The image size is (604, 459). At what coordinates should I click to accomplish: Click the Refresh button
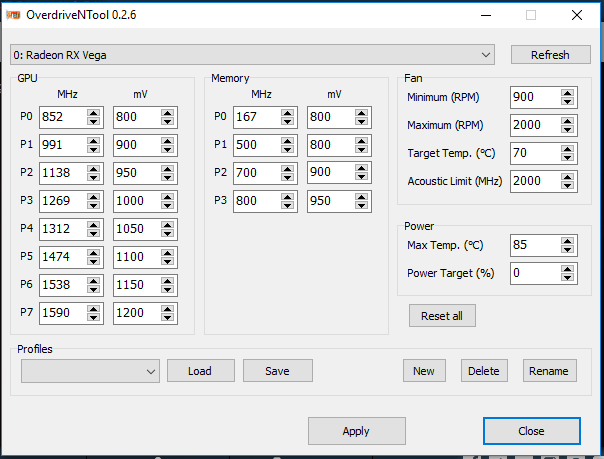[x=550, y=55]
